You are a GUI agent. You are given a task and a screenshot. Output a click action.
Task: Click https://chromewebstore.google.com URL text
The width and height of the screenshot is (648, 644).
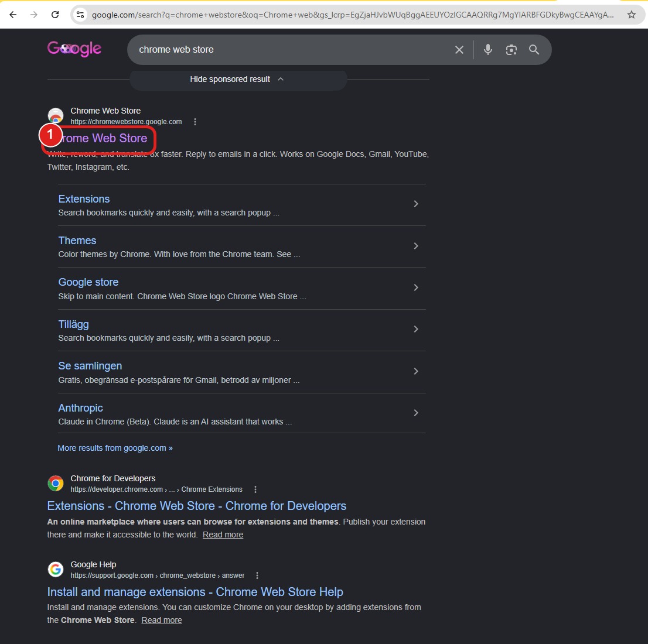coord(126,122)
